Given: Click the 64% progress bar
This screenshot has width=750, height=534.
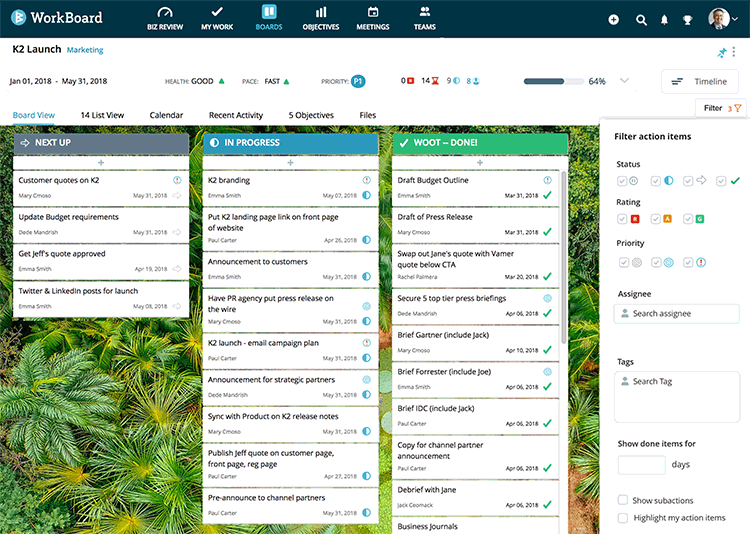Looking at the screenshot, I should [x=553, y=81].
